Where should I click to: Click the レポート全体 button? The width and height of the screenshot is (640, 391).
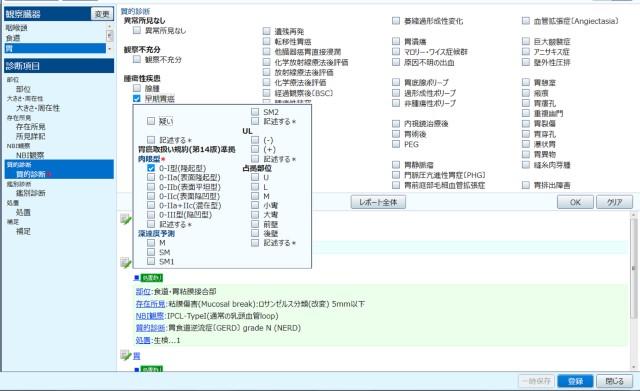tap(378, 202)
